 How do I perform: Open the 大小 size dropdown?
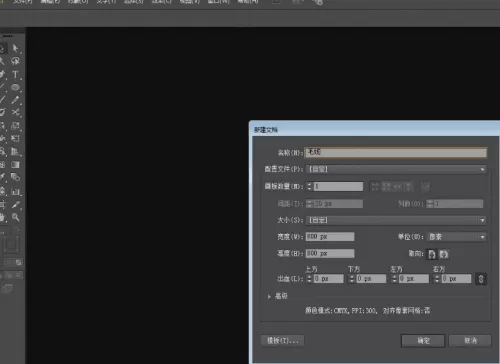pyautogui.click(x=396, y=220)
